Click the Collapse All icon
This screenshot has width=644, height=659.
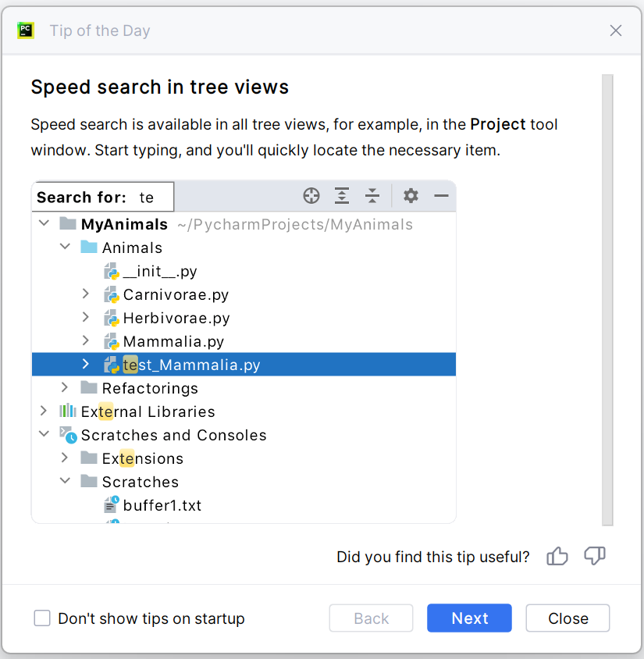pyautogui.click(x=372, y=196)
